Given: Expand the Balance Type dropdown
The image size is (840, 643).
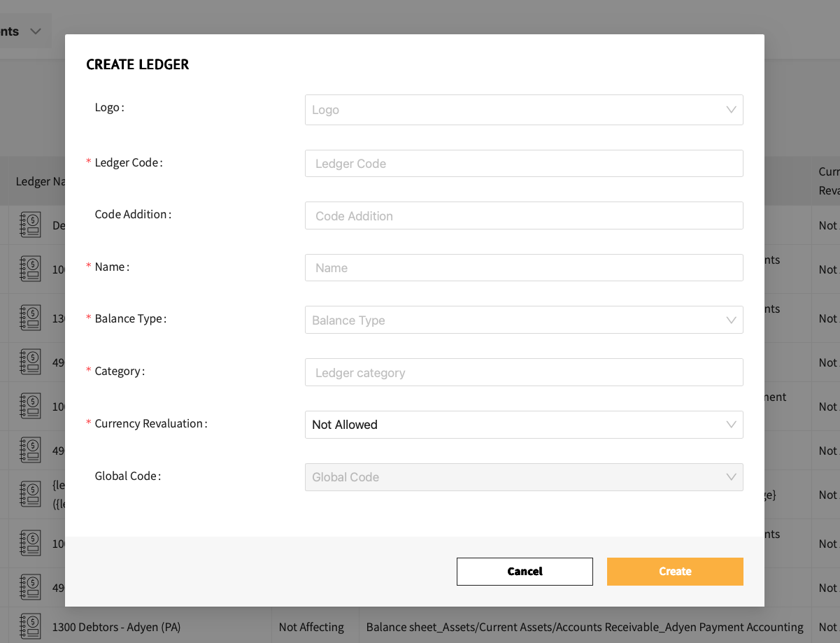Looking at the screenshot, I should (524, 320).
